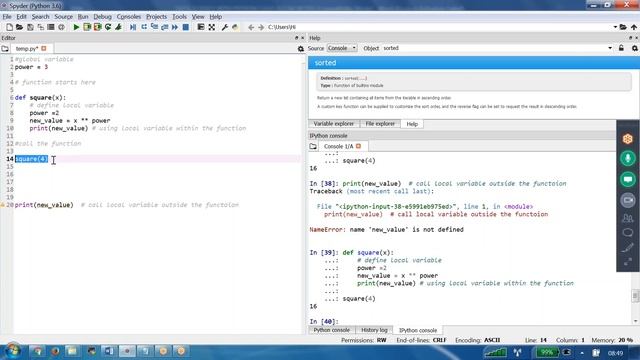The image size is (640, 360).
Task: Open the Consoles menu
Action: point(129,17)
